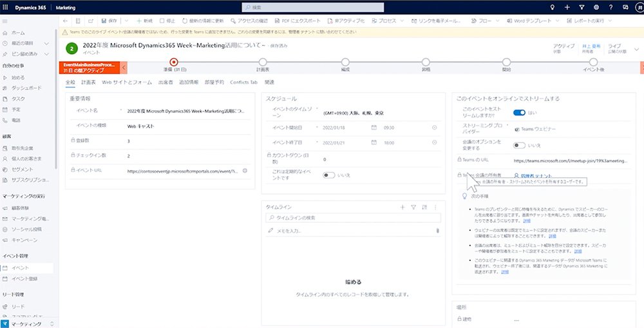Open record in new window icon
644x328 pixels.
click(91, 21)
